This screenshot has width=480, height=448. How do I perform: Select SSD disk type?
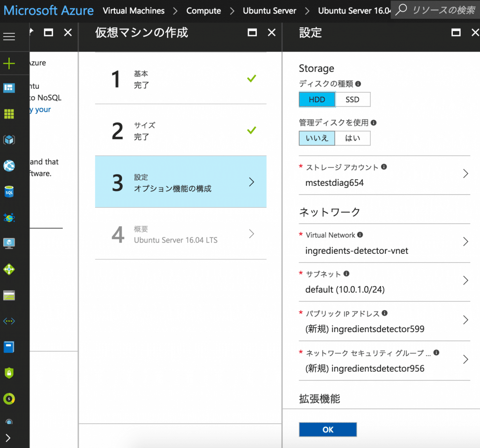352,99
